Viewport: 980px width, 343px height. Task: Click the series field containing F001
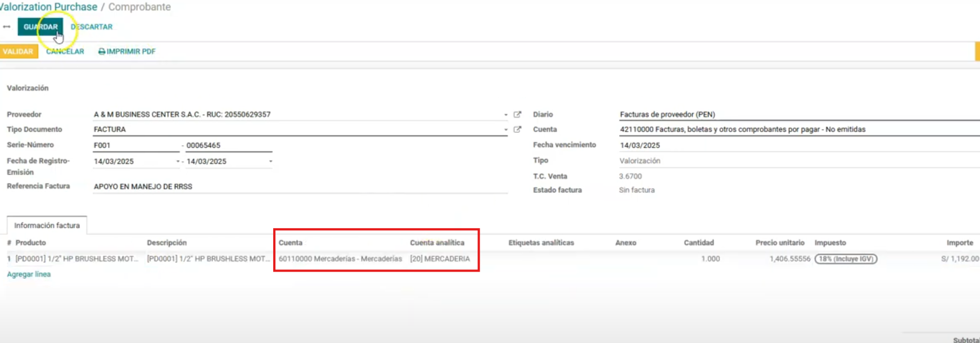(136, 145)
